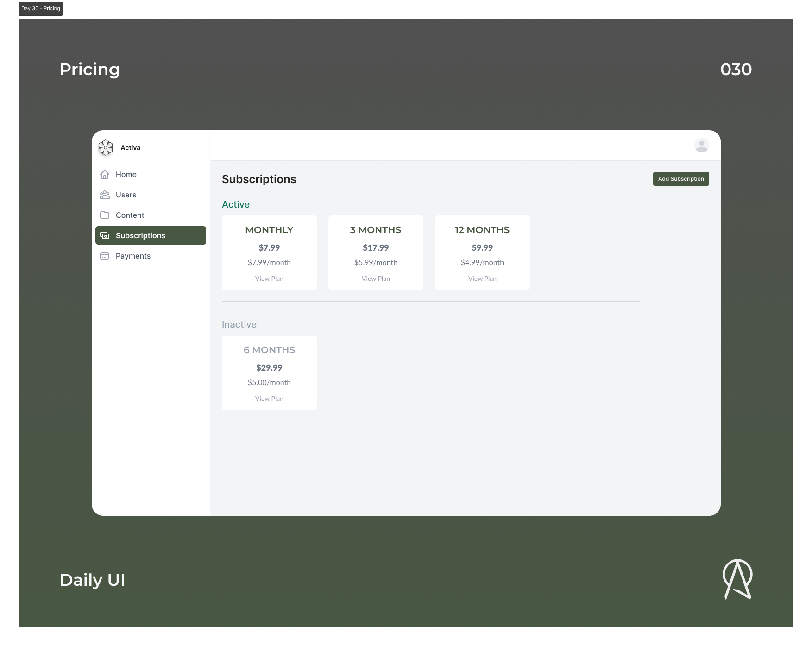Open the Content section
The width and height of the screenshot is (812, 646).
130,215
